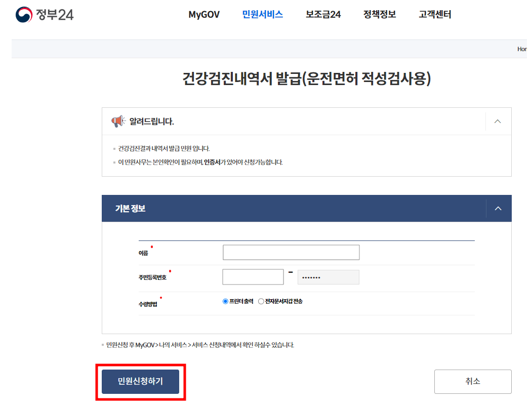Click the 취소 button
This screenshot has height=405, width=532.
[x=472, y=381]
